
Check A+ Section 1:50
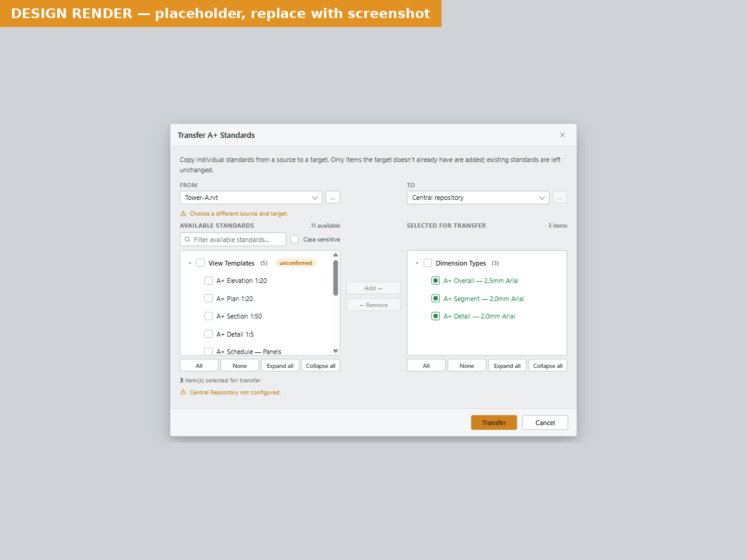coord(208,316)
